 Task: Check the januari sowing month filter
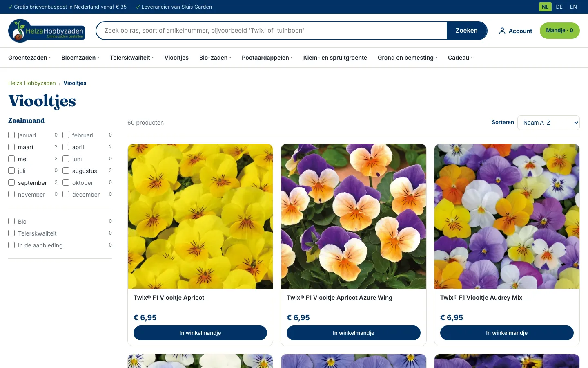coord(11,135)
